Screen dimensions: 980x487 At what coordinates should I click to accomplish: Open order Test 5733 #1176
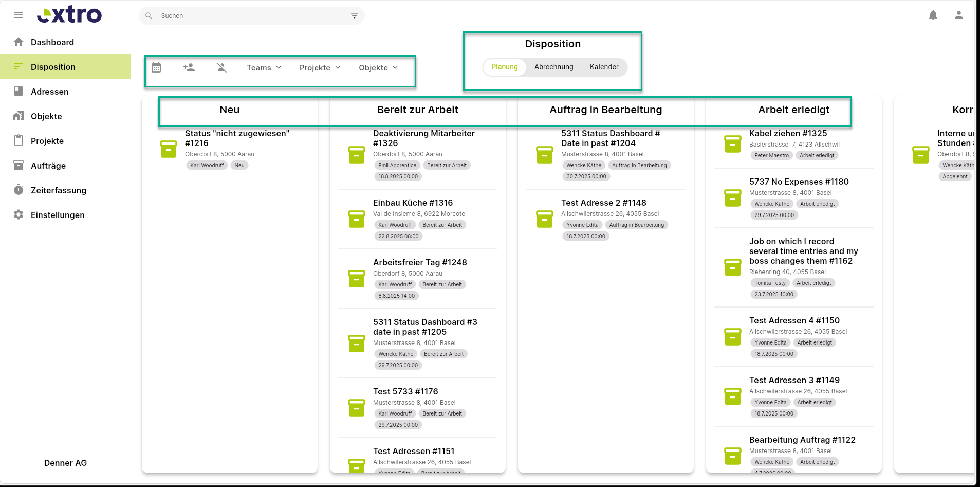tap(405, 391)
